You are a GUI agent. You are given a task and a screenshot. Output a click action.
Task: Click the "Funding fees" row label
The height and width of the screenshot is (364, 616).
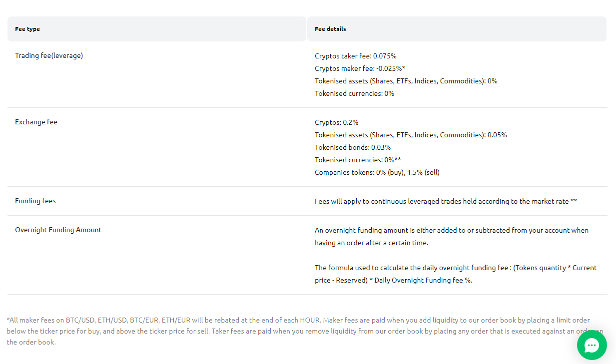(35, 201)
